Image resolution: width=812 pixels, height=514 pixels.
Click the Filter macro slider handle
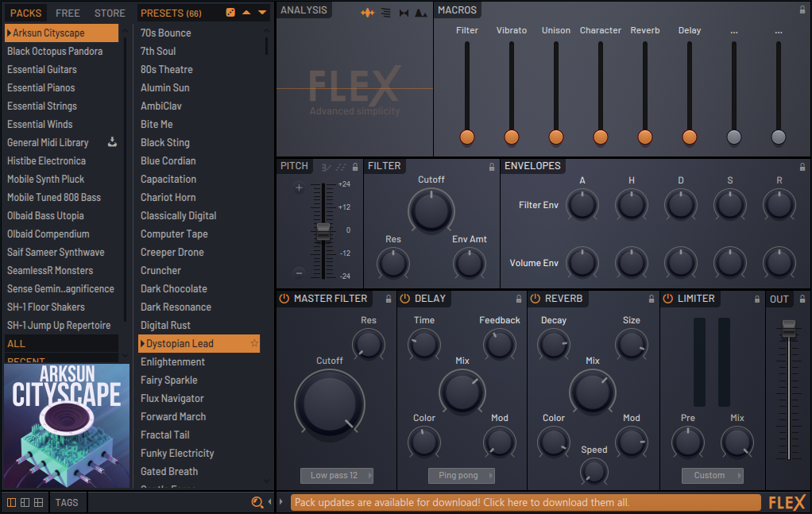coord(467,137)
